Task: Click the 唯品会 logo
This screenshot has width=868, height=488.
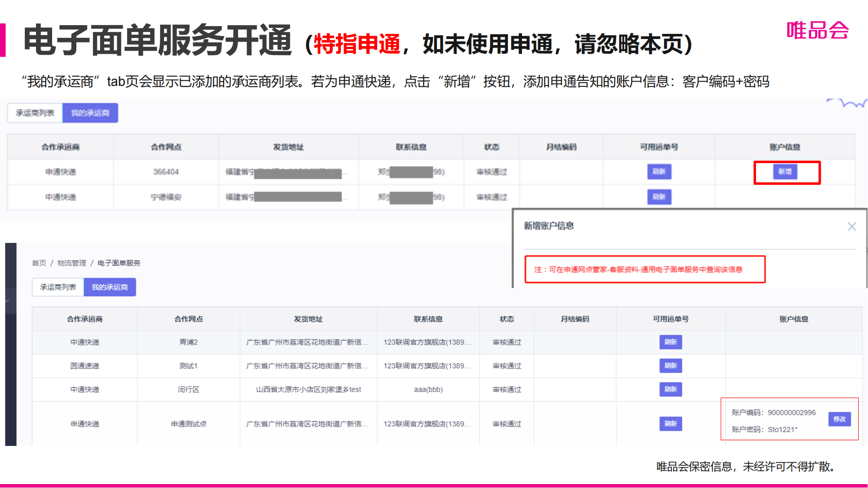Action: point(818,30)
